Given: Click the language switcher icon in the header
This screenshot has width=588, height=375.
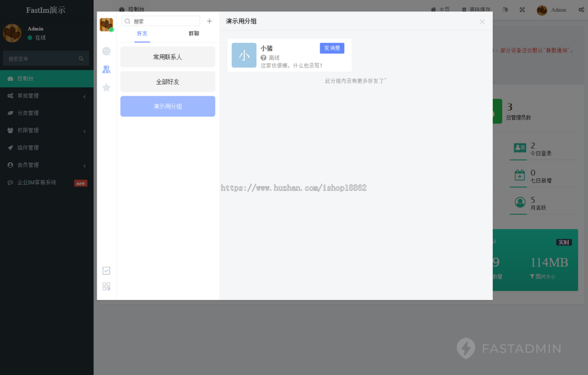Looking at the screenshot, I should click(x=505, y=10).
